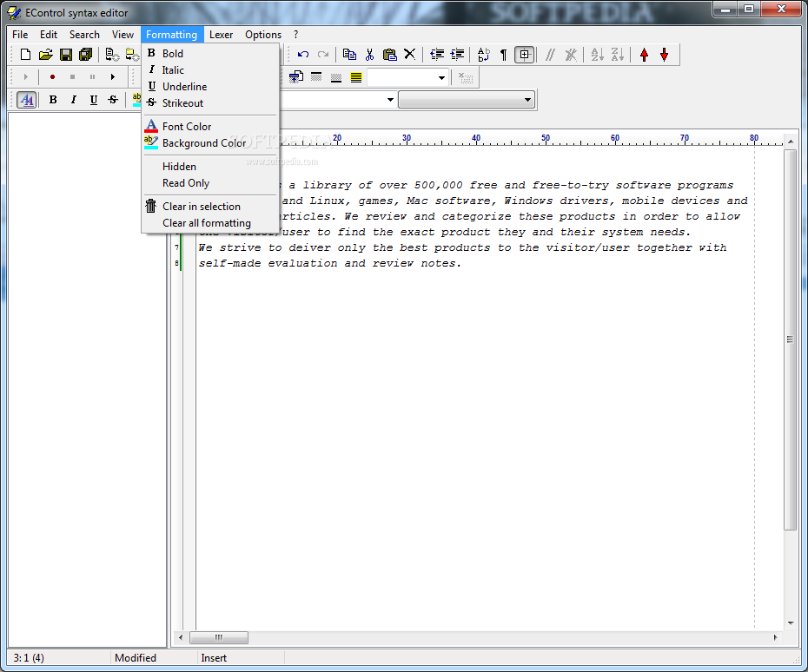Click the Save All icon
This screenshot has height=672, width=808.
85,54
